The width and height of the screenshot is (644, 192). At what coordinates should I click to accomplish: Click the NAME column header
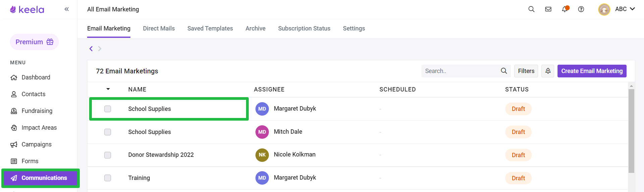pos(137,89)
